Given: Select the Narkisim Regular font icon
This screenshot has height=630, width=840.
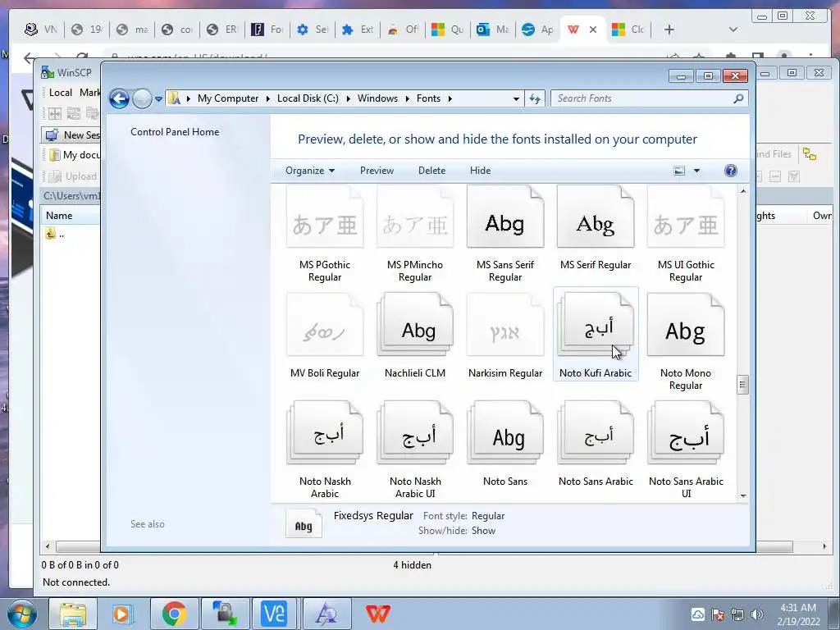Looking at the screenshot, I should coord(505,325).
